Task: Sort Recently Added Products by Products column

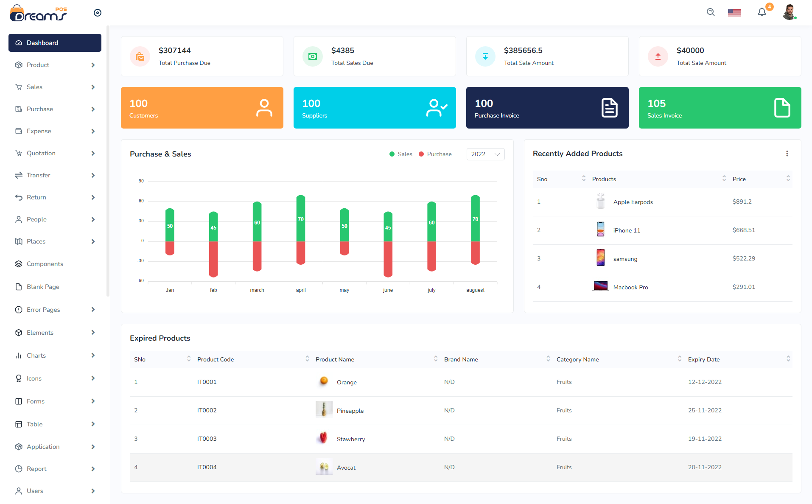Action: point(724,179)
